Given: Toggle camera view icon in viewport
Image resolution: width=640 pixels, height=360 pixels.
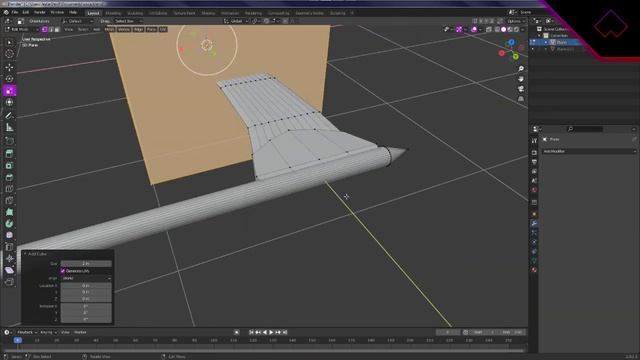Looking at the screenshot, I should click(521, 89).
